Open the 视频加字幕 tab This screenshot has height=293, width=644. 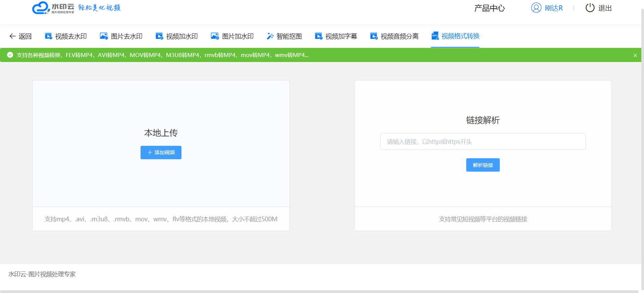[x=336, y=36]
